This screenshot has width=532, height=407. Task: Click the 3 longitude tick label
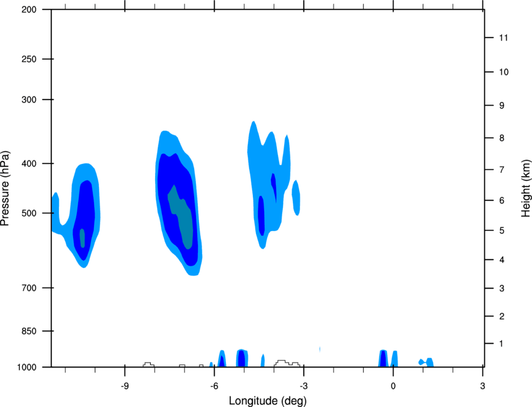pyautogui.click(x=483, y=386)
